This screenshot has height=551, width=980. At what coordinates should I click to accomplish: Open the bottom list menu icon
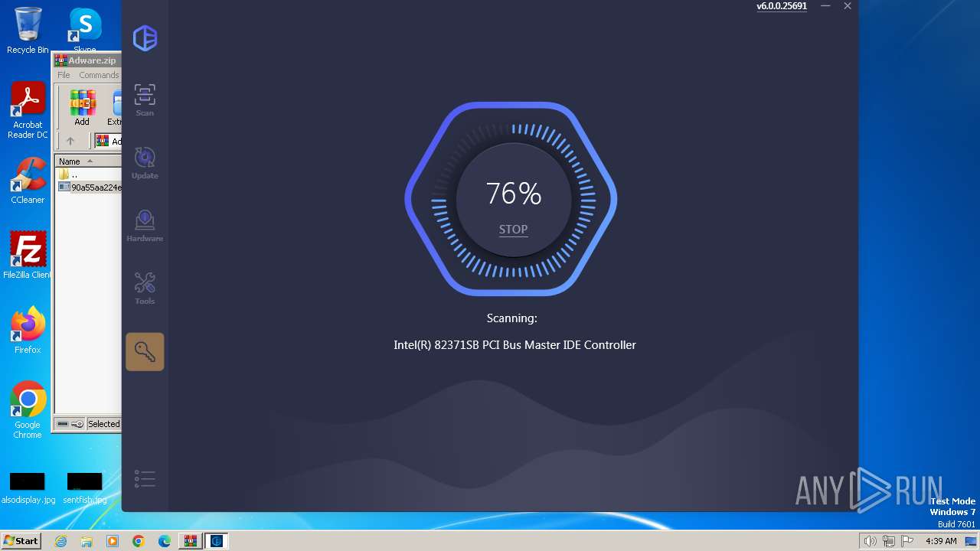145,479
